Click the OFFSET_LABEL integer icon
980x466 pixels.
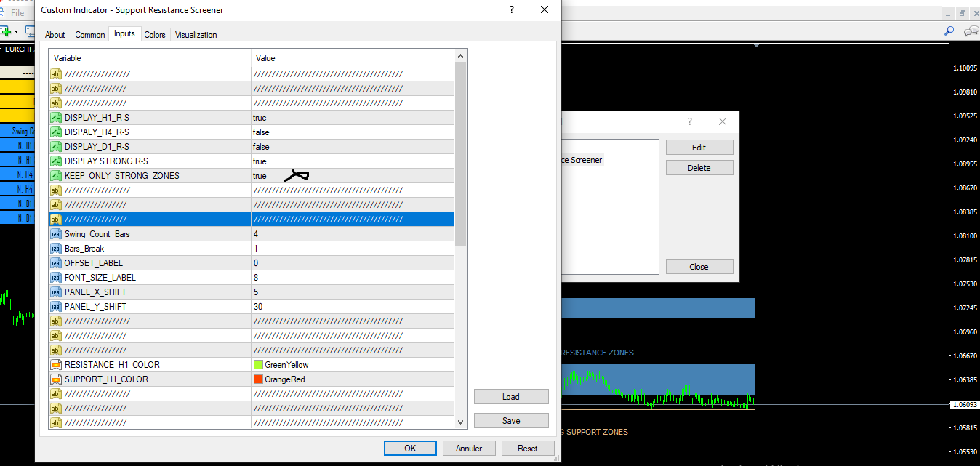point(56,263)
